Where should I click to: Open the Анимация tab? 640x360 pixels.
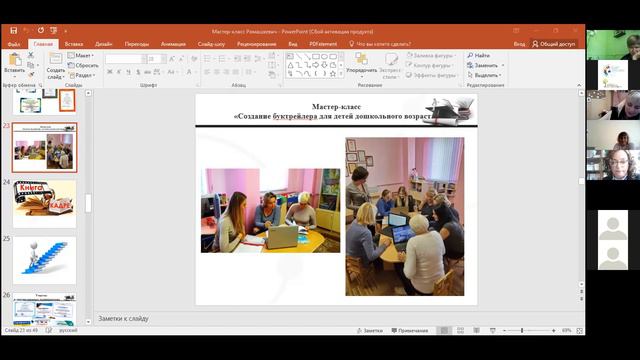pos(173,44)
